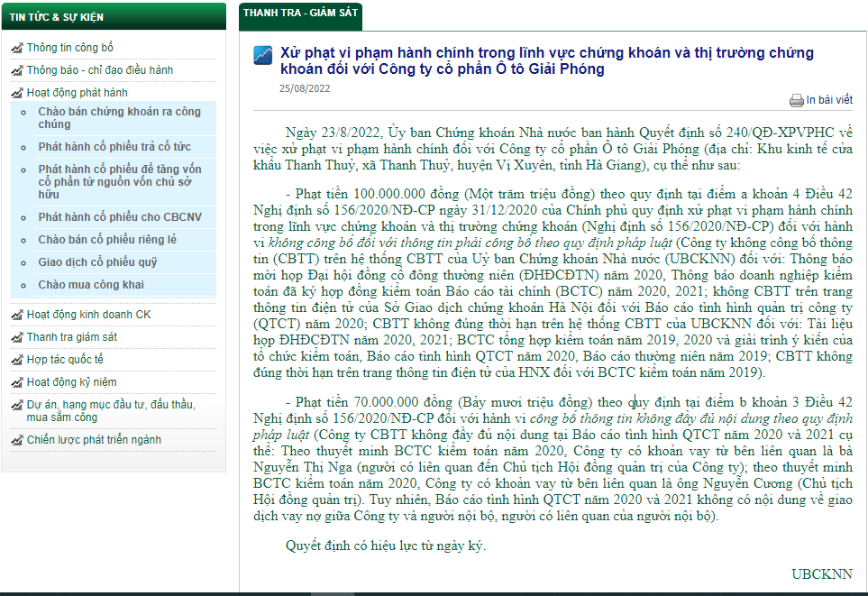Open Chào mua công khai submenu item
This screenshot has width=868, height=596.
tap(91, 285)
